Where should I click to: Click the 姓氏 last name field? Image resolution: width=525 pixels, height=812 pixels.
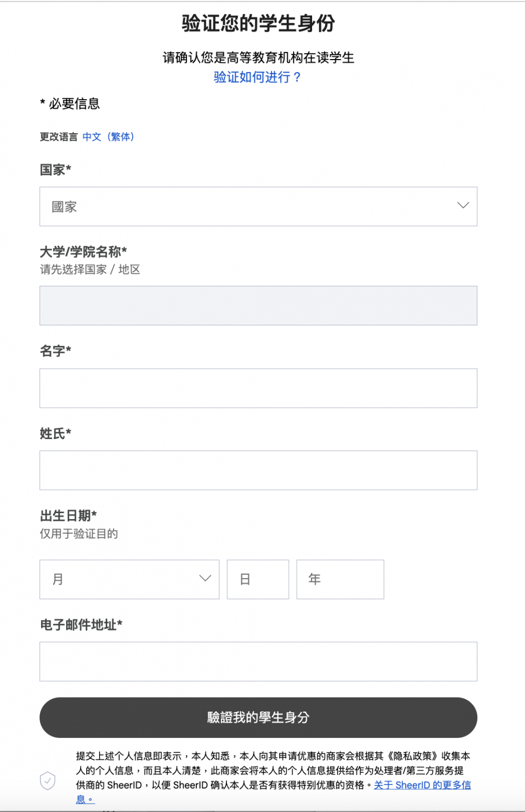click(x=258, y=470)
